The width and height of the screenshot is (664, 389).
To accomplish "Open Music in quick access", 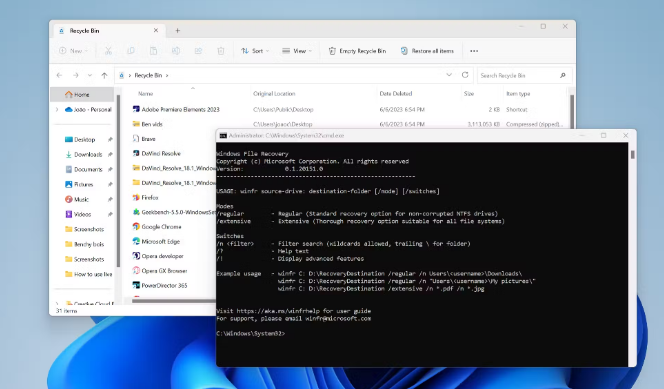I will coord(81,199).
